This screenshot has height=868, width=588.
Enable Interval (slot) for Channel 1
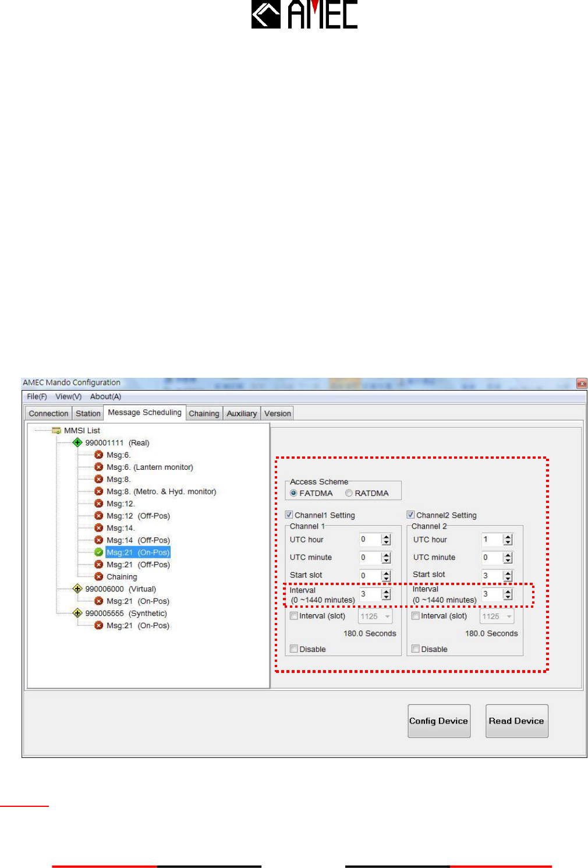click(x=294, y=616)
